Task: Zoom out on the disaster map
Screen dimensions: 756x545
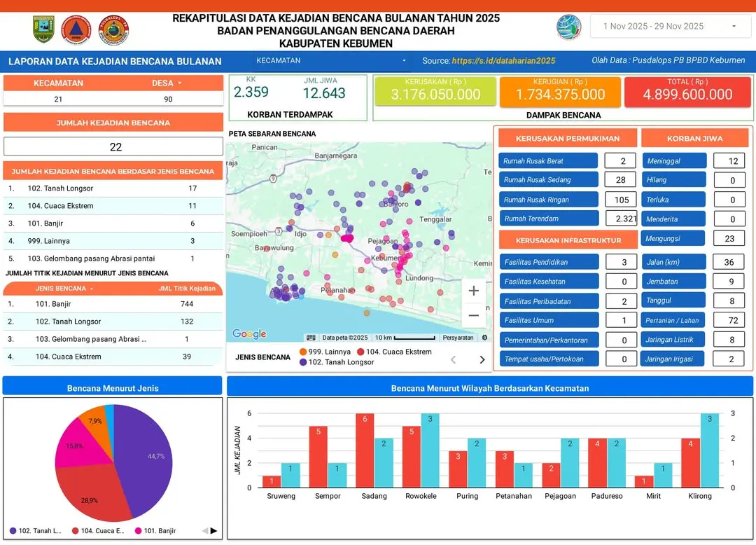Action: (x=473, y=315)
